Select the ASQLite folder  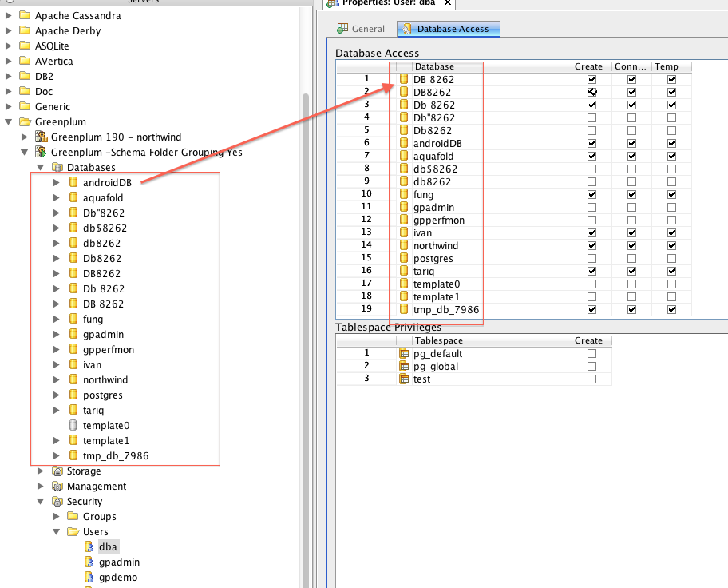(52, 46)
